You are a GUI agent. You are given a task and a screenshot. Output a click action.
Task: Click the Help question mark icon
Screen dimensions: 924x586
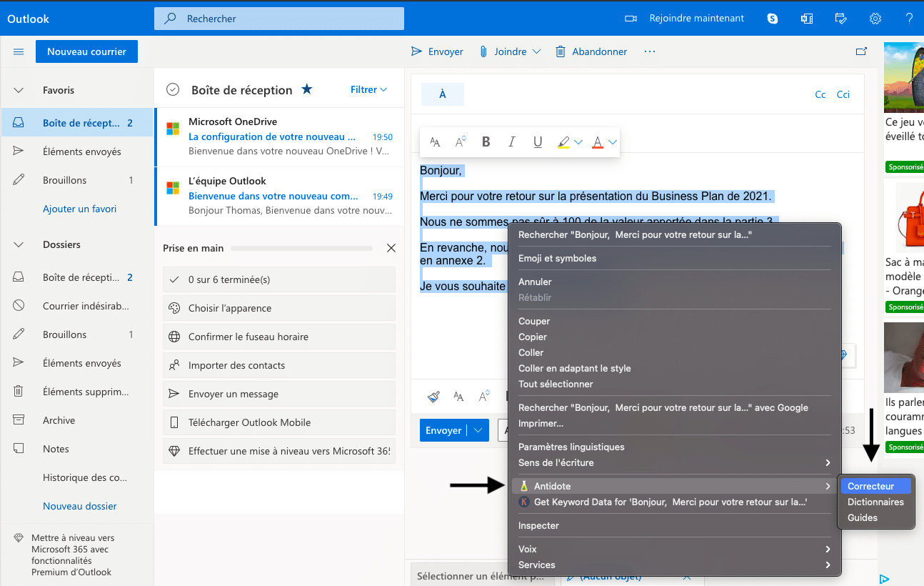(909, 19)
